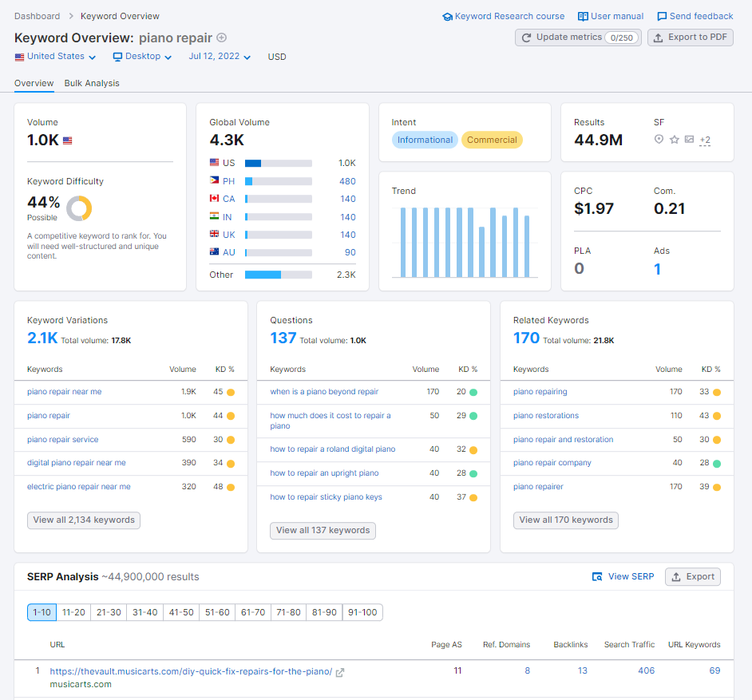The height and width of the screenshot is (700, 752).
Task: Open 'piano restorations' related keyword
Action: 546,416
